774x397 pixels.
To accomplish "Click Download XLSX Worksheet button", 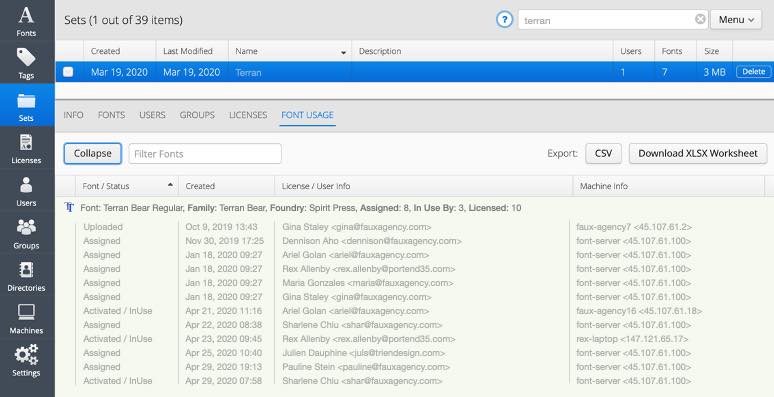I will click(698, 154).
